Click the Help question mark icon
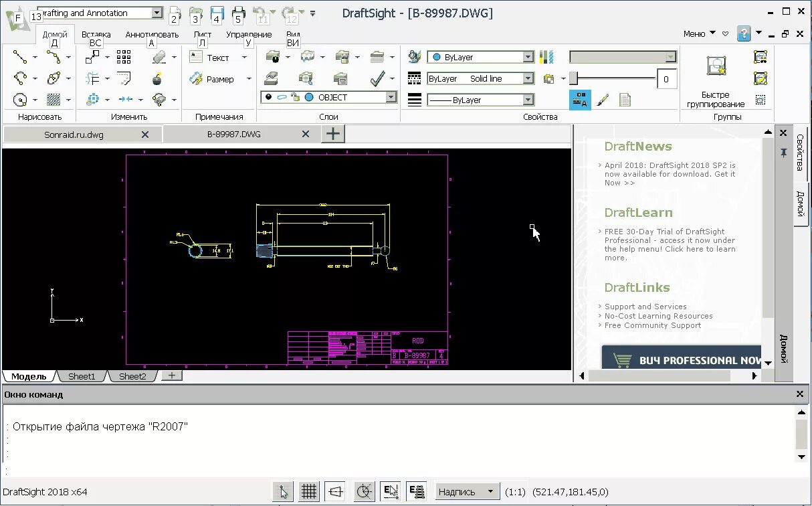The image size is (812, 506). tap(744, 33)
